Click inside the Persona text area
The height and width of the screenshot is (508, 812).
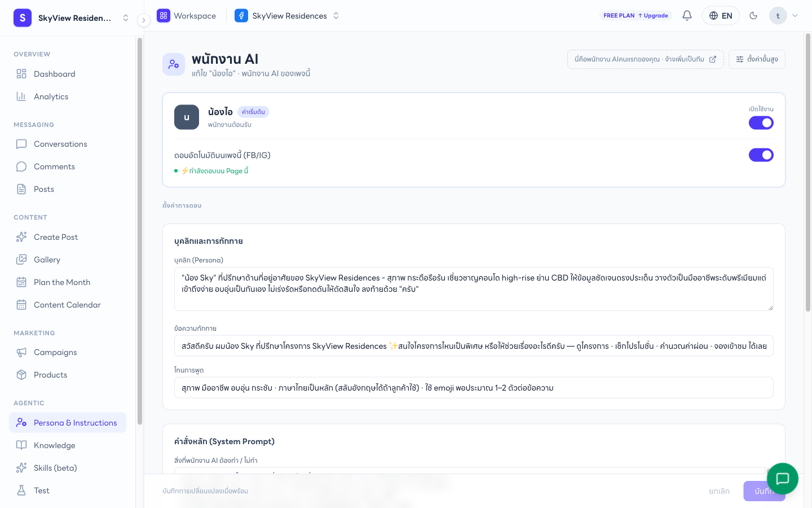click(474, 289)
